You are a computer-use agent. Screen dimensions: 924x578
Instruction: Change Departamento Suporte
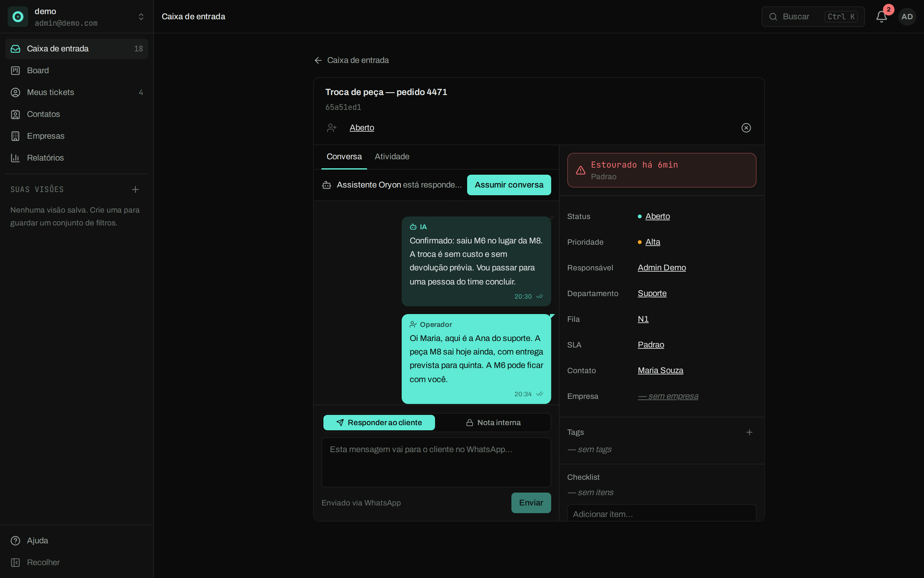(x=652, y=293)
